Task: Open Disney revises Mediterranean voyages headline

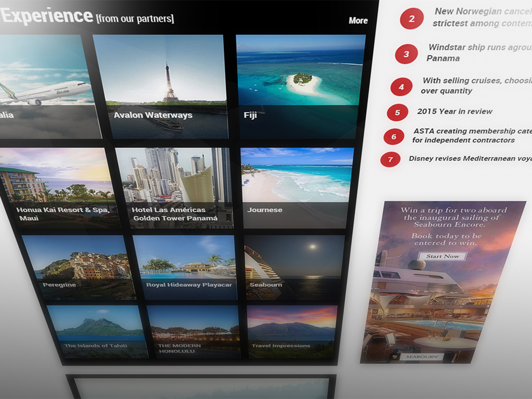Action: click(x=470, y=159)
